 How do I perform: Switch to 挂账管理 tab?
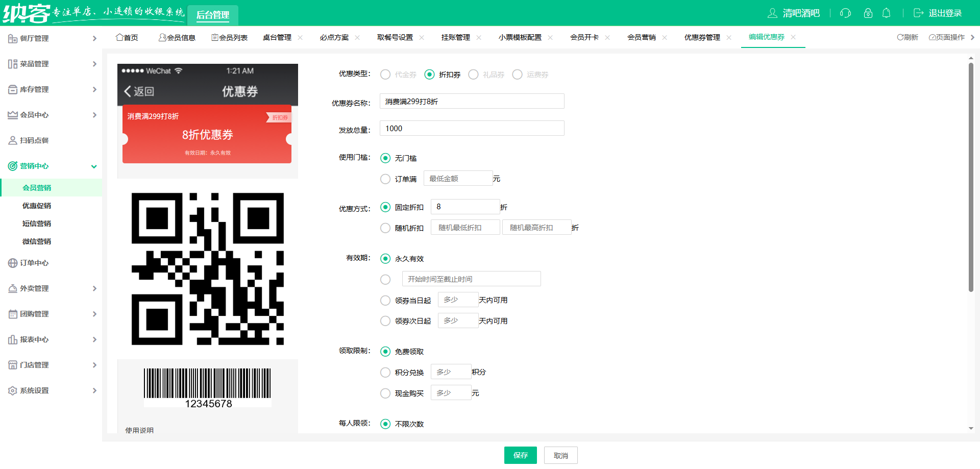[x=456, y=37]
